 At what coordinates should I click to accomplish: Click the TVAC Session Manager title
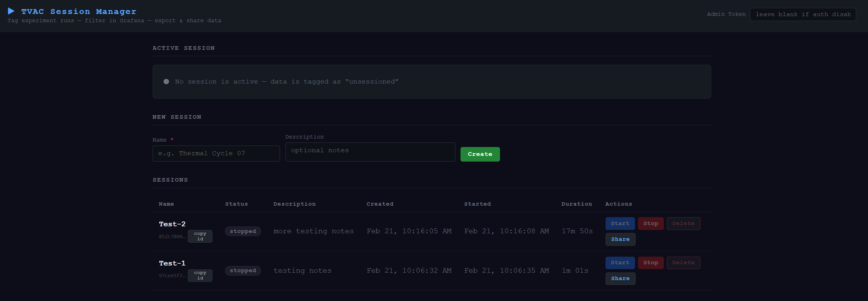click(x=79, y=12)
